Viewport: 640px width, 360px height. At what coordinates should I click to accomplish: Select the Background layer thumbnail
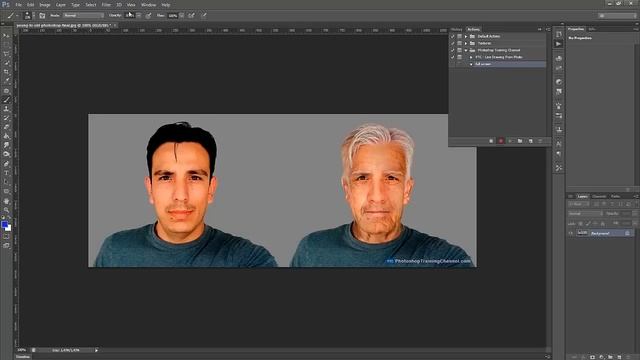point(583,233)
